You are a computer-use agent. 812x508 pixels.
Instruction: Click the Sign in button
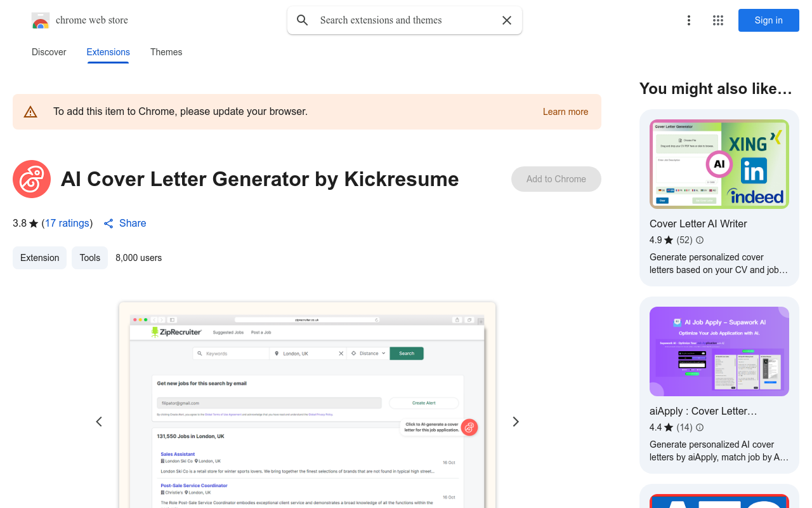point(769,20)
